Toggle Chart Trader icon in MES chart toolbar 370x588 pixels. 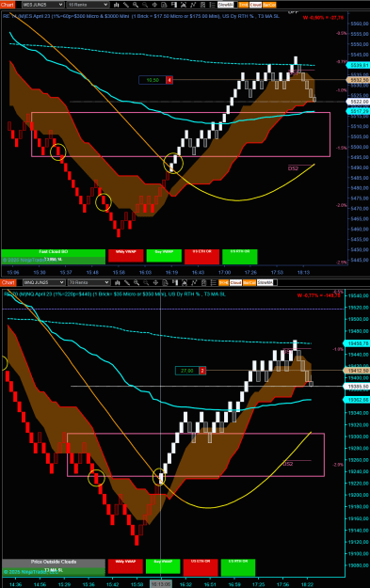[174, 5]
